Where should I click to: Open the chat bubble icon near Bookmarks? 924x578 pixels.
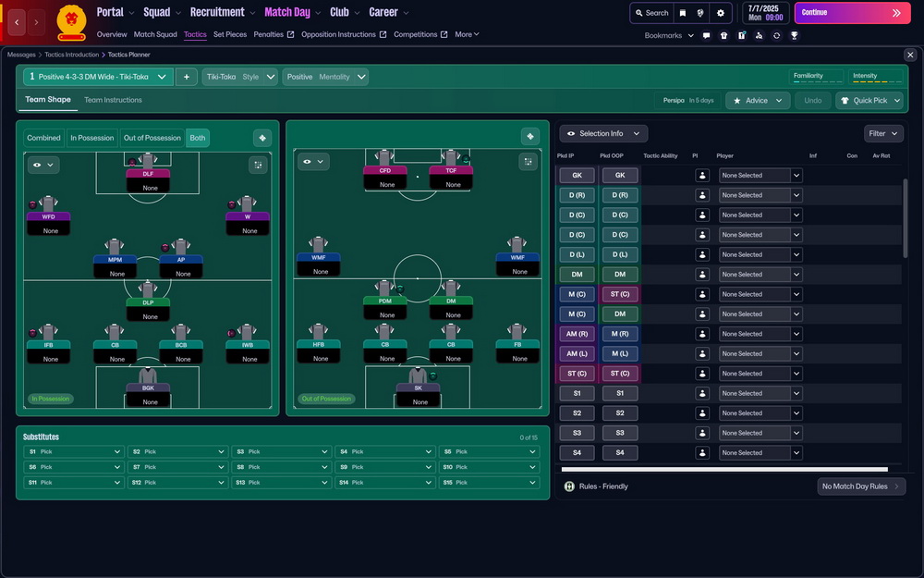point(706,34)
